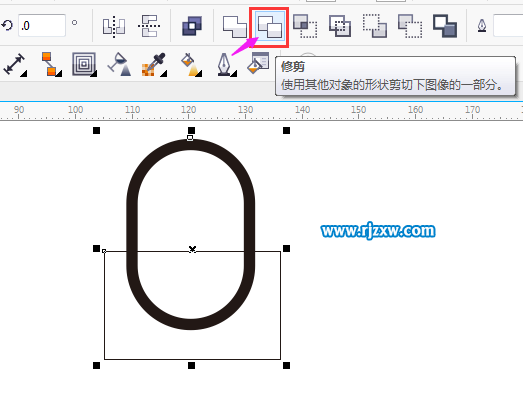The image size is (523, 393).
Task: Select the Outline Pen tool
Action: point(226,64)
